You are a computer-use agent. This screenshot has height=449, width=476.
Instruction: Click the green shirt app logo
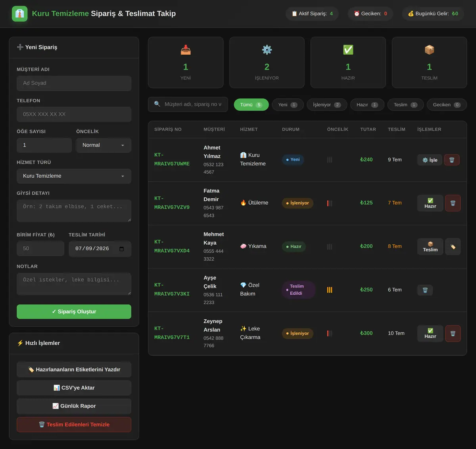[x=20, y=13]
